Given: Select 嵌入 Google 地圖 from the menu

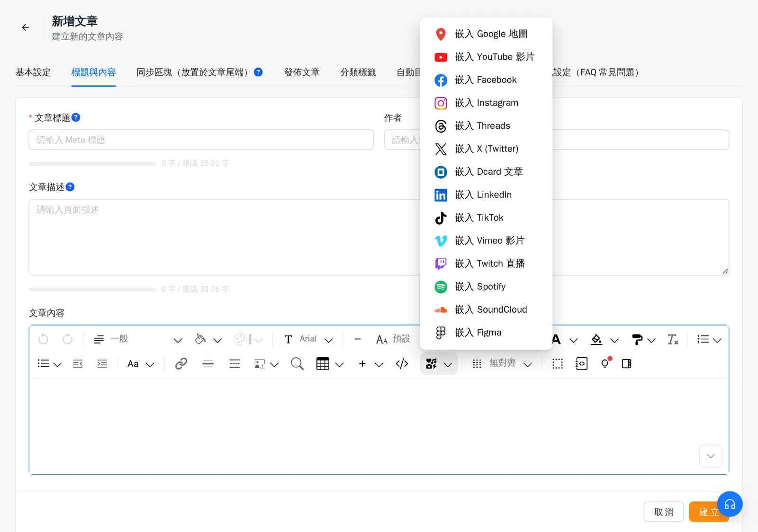Looking at the screenshot, I should (486, 34).
